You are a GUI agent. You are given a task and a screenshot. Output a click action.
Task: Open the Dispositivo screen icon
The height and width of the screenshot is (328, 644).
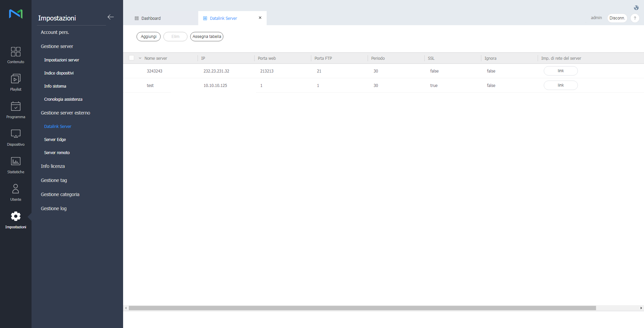(15, 134)
